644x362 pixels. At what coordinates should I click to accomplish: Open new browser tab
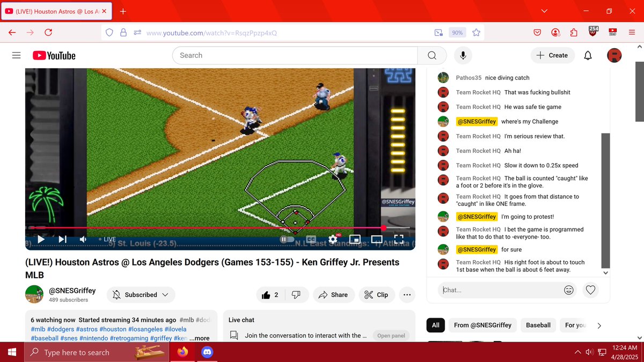[123, 11]
